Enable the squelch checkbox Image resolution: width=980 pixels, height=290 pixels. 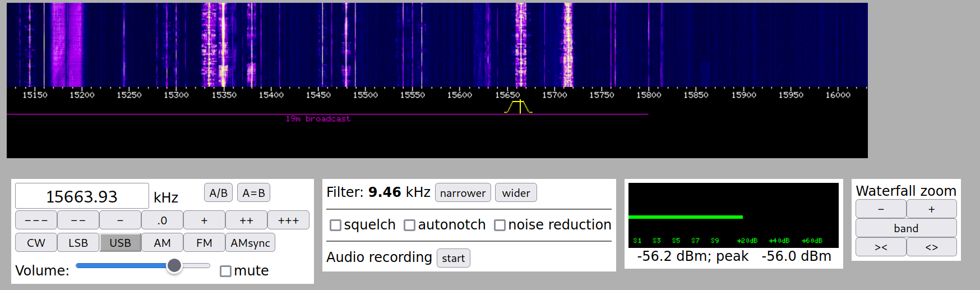point(336,225)
